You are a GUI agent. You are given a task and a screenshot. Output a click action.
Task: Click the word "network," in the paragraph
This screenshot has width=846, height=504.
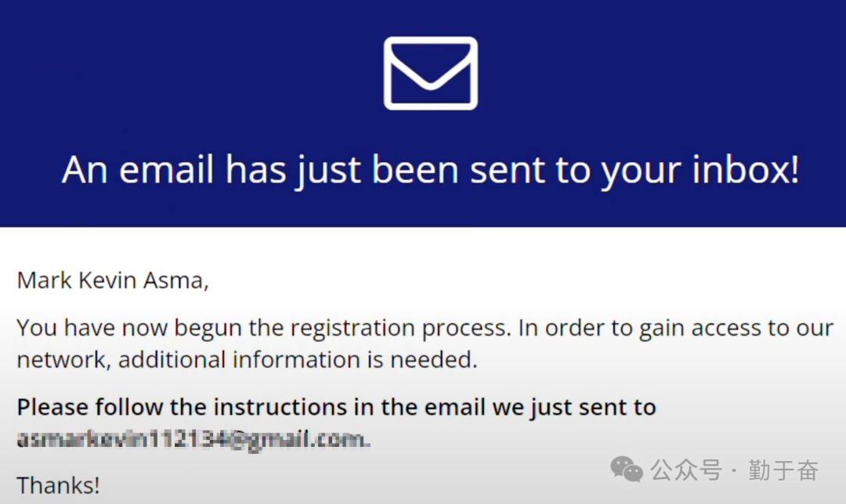point(63,360)
